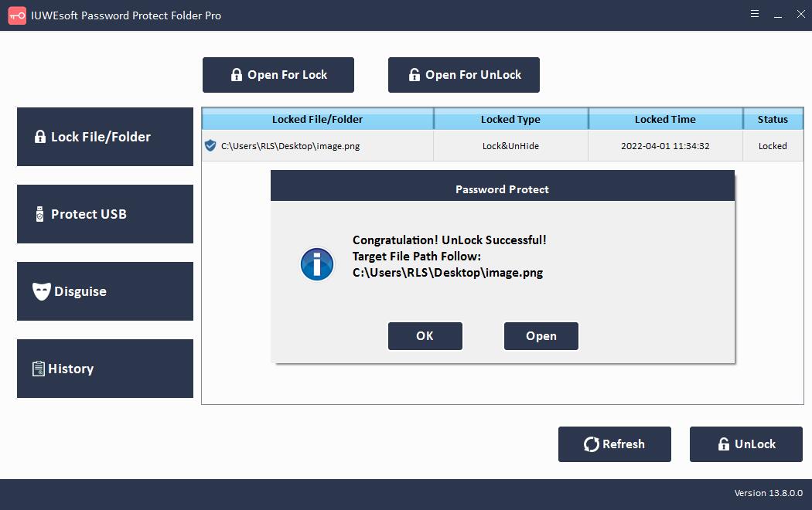The width and height of the screenshot is (812, 510).
Task: Click the Status column header
Action: pos(773,120)
